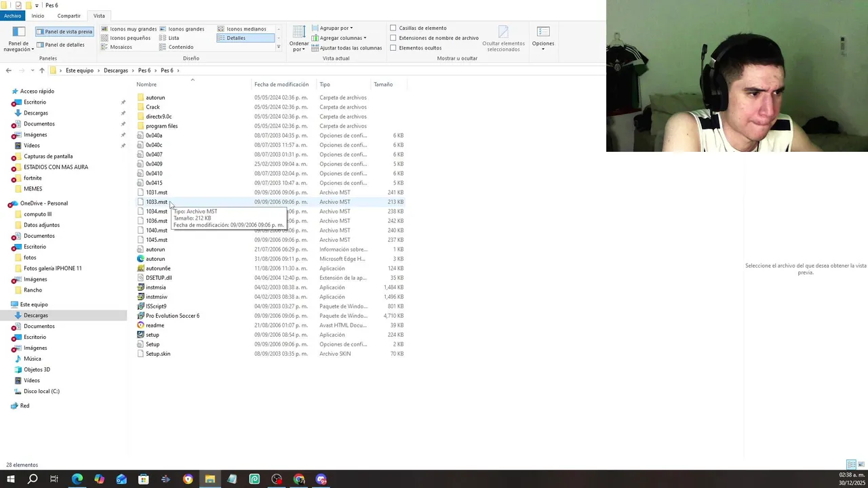This screenshot has height=488, width=868.
Task: Enable Extensiones de nombre de archivo
Action: click(x=393, y=38)
